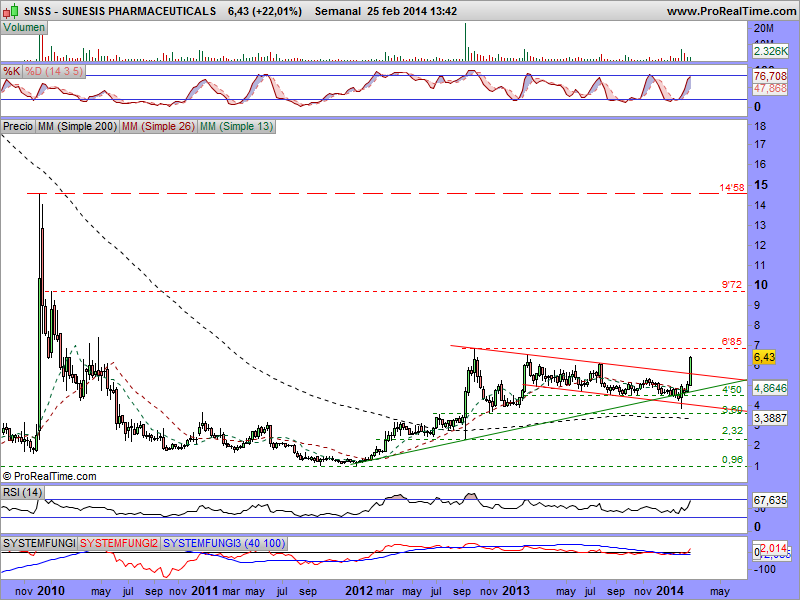Select the red SYSTEMFUNGI2 label
This screenshot has width=800, height=600.
pos(119,543)
